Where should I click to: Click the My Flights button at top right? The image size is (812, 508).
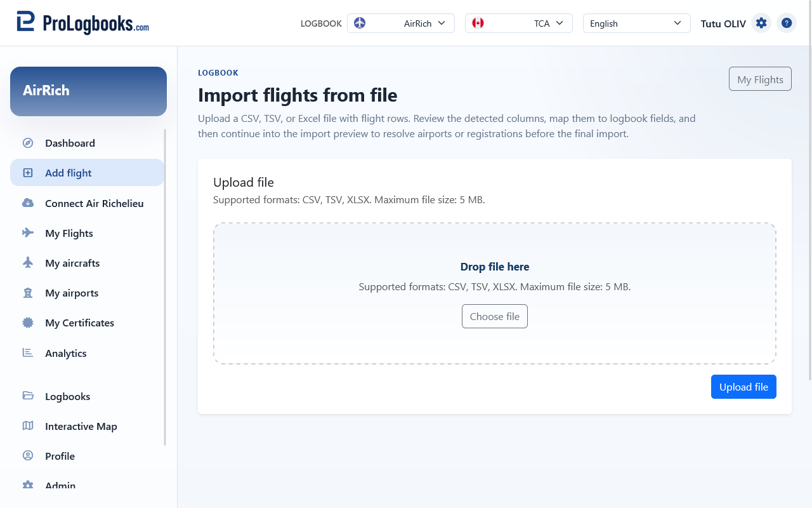coord(760,79)
